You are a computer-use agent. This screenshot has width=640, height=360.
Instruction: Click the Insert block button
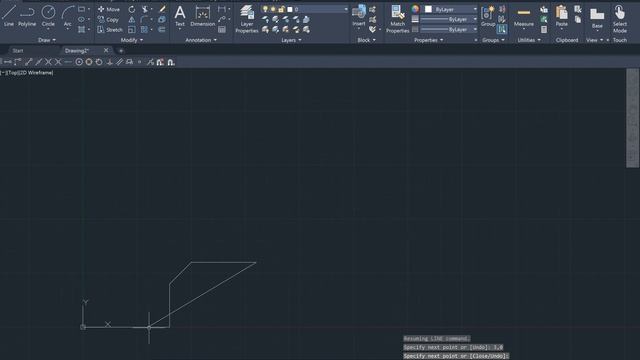[359, 16]
